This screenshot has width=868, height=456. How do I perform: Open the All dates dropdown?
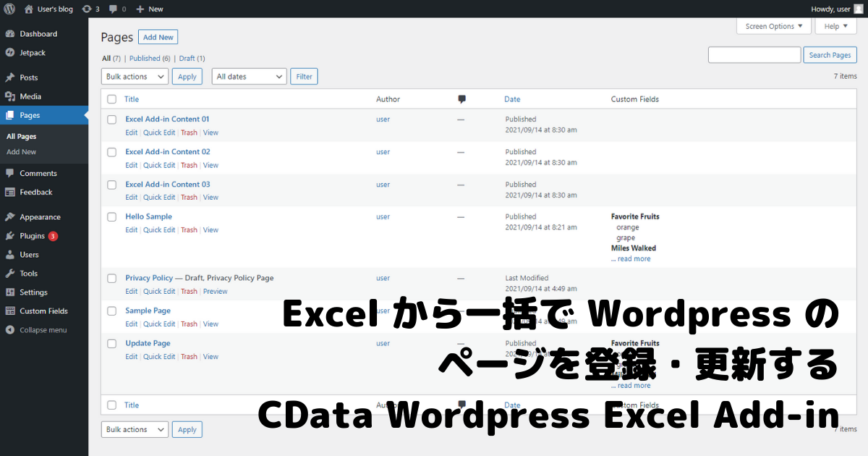click(x=250, y=77)
